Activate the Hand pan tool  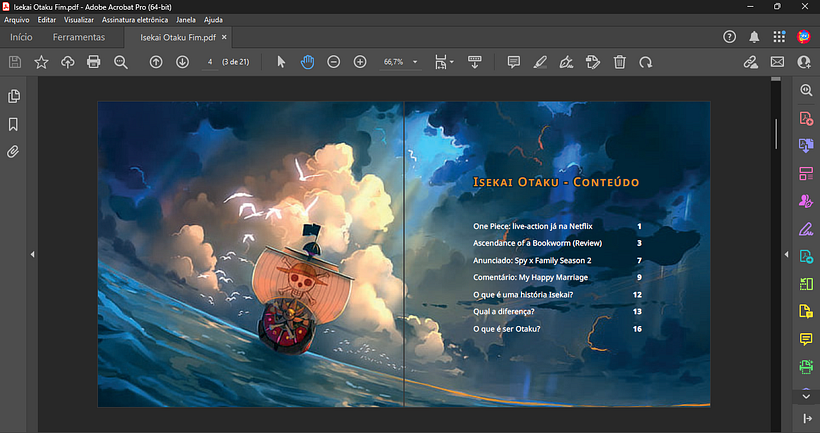pyautogui.click(x=308, y=62)
